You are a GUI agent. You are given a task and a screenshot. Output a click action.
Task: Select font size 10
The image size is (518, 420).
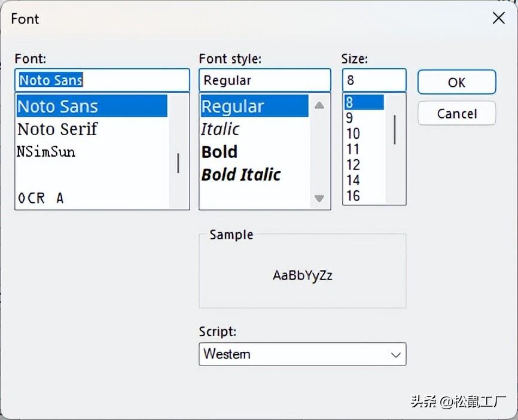(353, 133)
